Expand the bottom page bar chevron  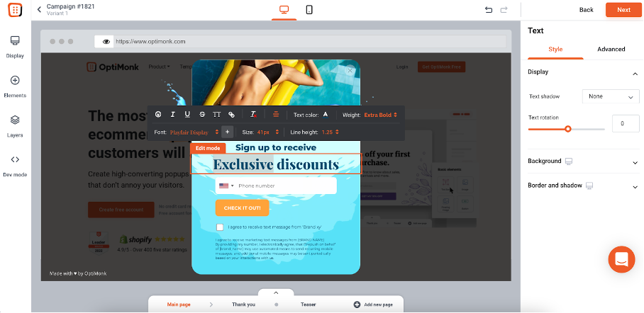(276, 292)
